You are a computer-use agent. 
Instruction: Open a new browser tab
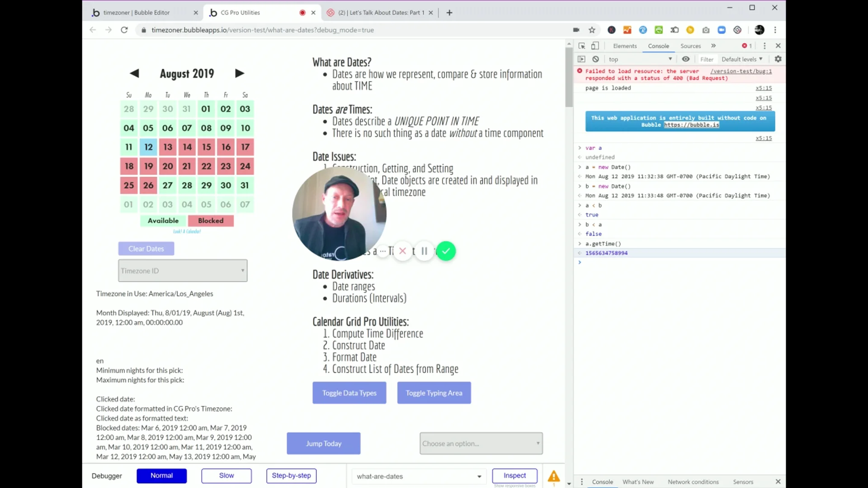(x=449, y=13)
